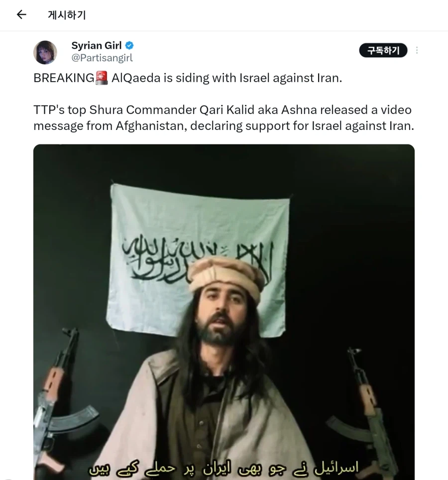Image resolution: width=448 pixels, height=480 pixels.
Task: Click the TTP's top Shura Commander paragraph
Action: [224, 118]
